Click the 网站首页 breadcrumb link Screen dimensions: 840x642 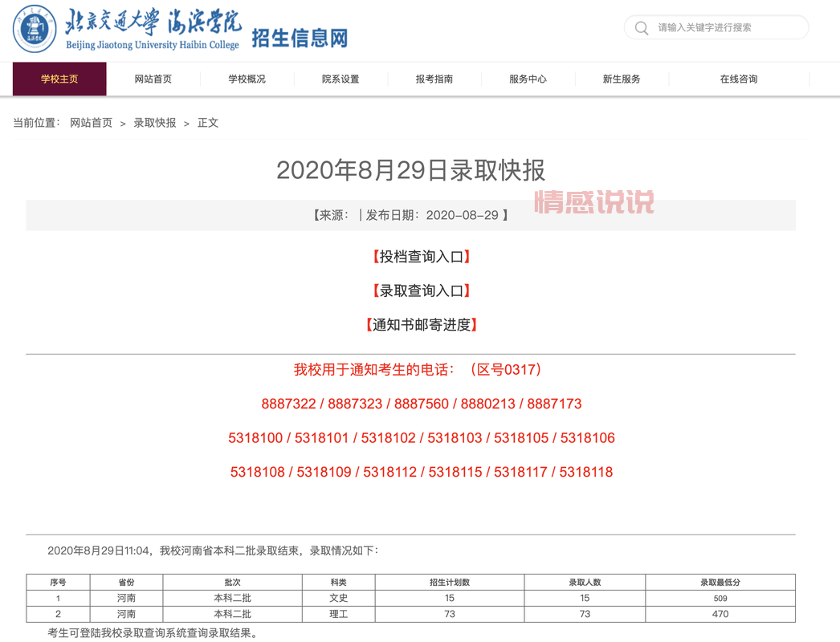click(x=91, y=123)
